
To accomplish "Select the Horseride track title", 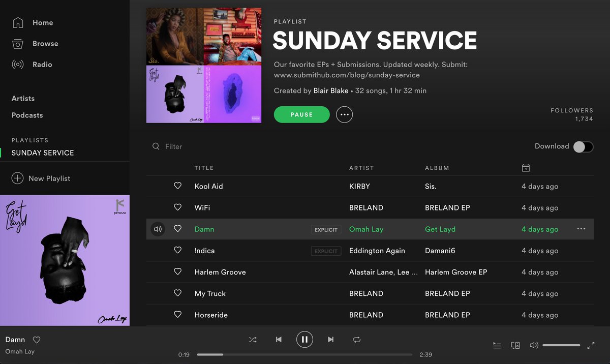I will tap(211, 315).
